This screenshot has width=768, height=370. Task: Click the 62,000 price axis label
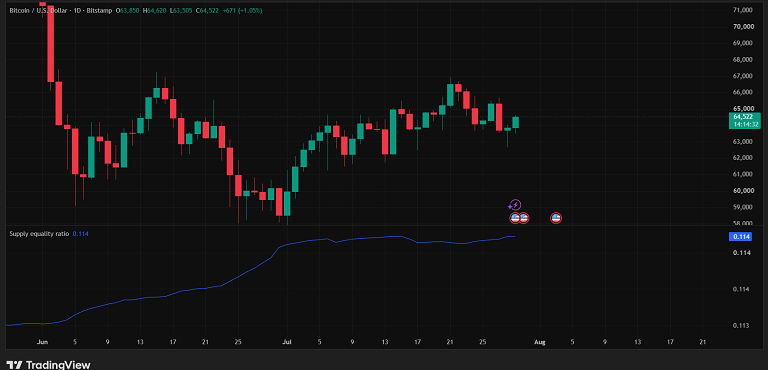click(743, 158)
